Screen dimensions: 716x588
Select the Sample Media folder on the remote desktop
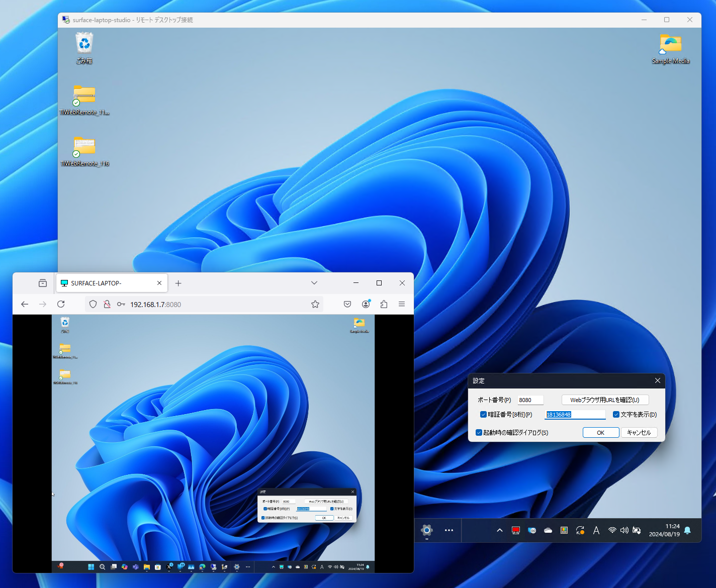670,49
